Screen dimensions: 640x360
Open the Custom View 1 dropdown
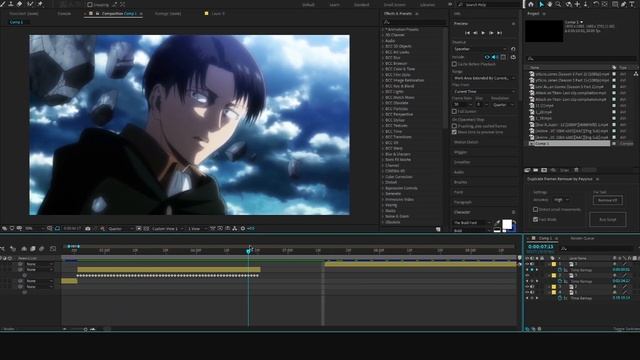coord(168,229)
